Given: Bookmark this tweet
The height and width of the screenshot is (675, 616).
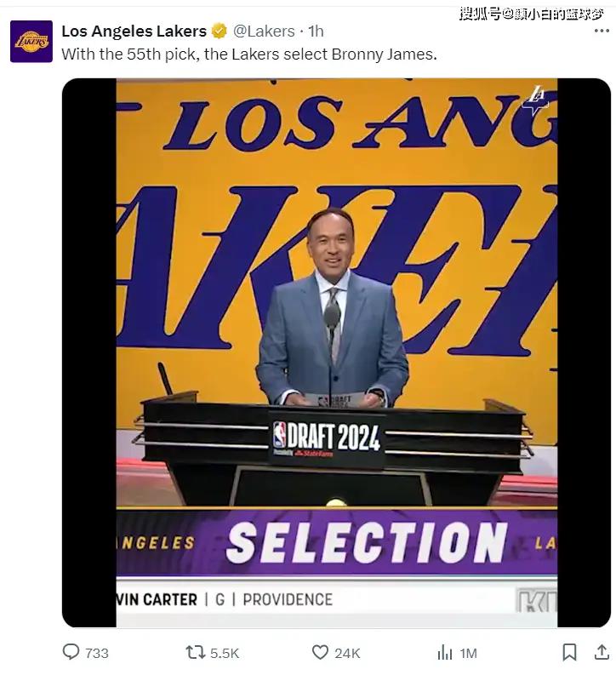Looking at the screenshot, I should point(569,652).
